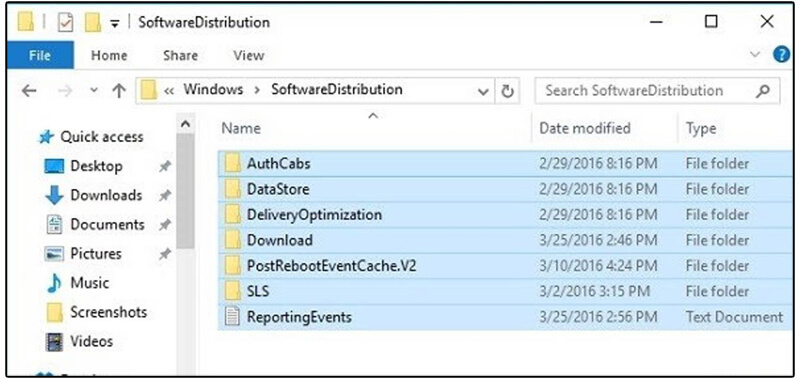
Task: Click the PostRebootEventCache.V2 folder icon
Action: coord(233,266)
